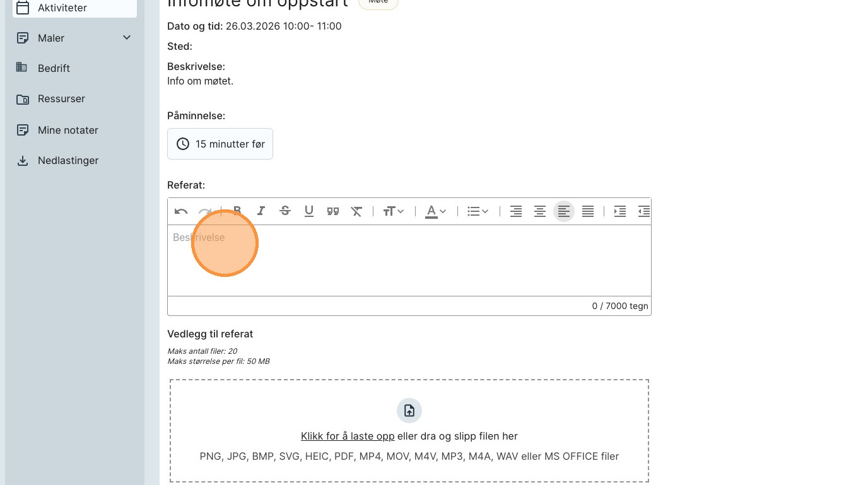Viewport: 868px width, 485px height.
Task: Open the list style dropdown
Action: point(478,211)
